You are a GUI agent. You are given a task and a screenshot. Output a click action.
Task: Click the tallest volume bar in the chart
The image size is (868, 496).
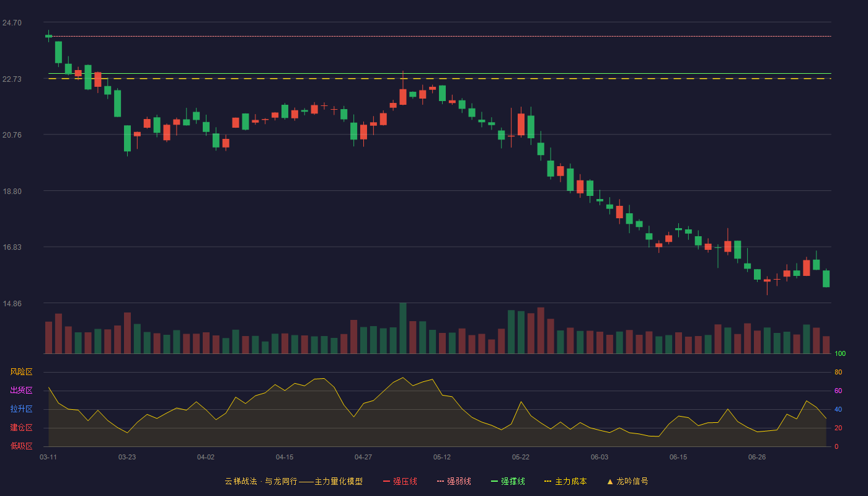pyautogui.click(x=403, y=328)
